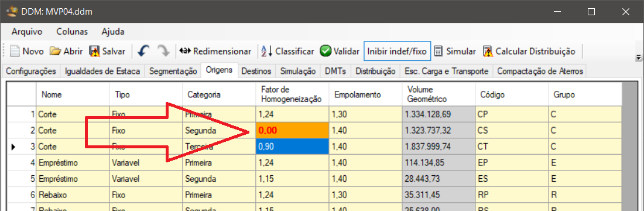Save the file using Salvar icon
The image size is (644, 211).
tap(94, 52)
